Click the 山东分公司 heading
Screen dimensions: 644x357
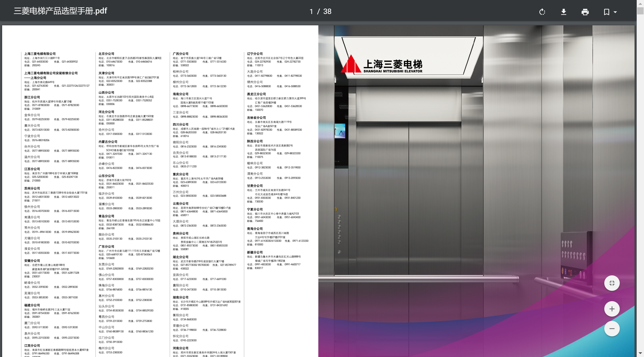(106, 176)
